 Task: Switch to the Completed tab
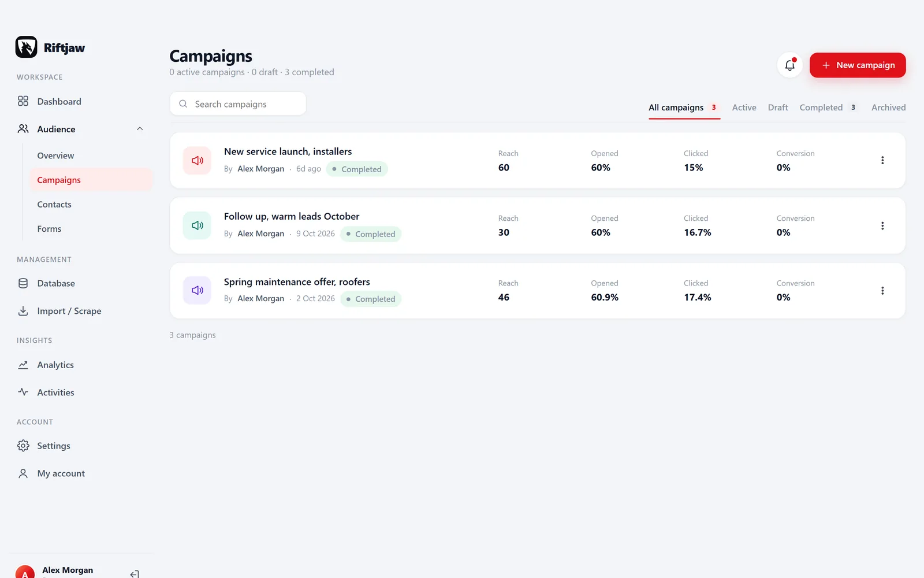click(x=828, y=108)
